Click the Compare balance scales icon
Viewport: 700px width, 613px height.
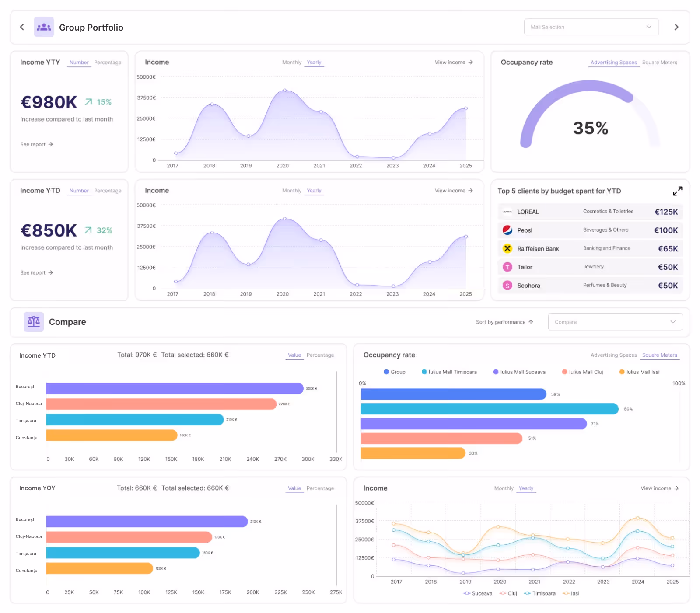[x=33, y=322]
